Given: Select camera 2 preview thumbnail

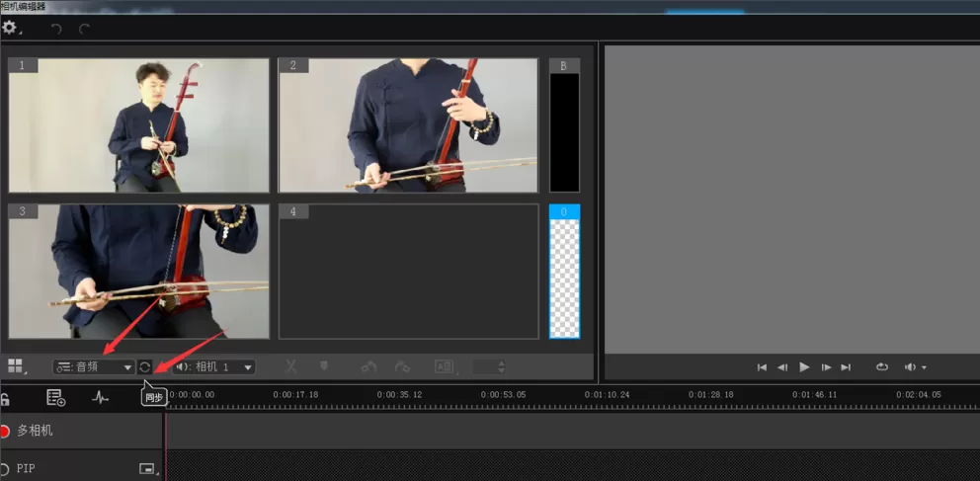Looking at the screenshot, I should (x=408, y=125).
